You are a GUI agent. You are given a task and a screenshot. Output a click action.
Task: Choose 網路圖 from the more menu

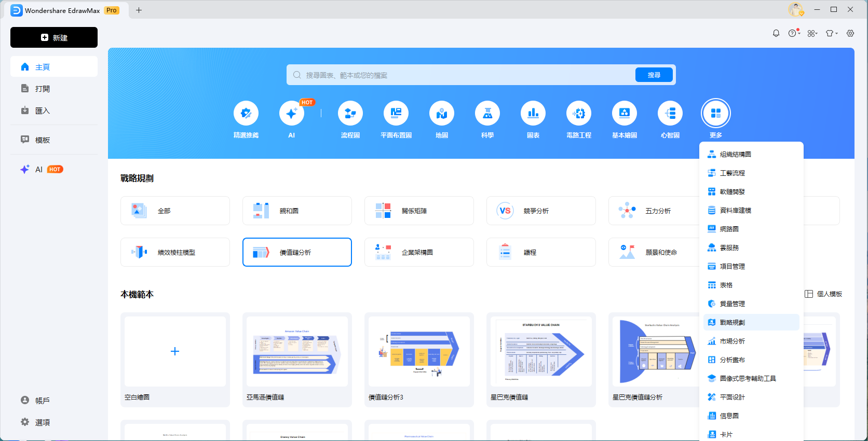coord(751,229)
